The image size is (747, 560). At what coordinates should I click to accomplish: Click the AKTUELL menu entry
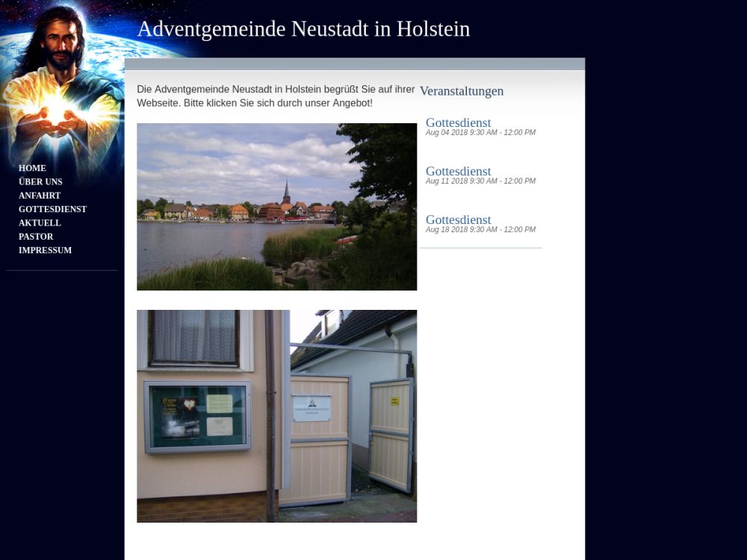(x=40, y=223)
